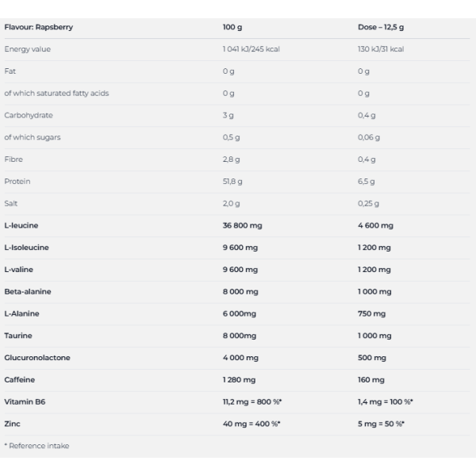Click the "1 041 kJ/245 kcal" value
476x476 pixels.
tap(251, 49)
